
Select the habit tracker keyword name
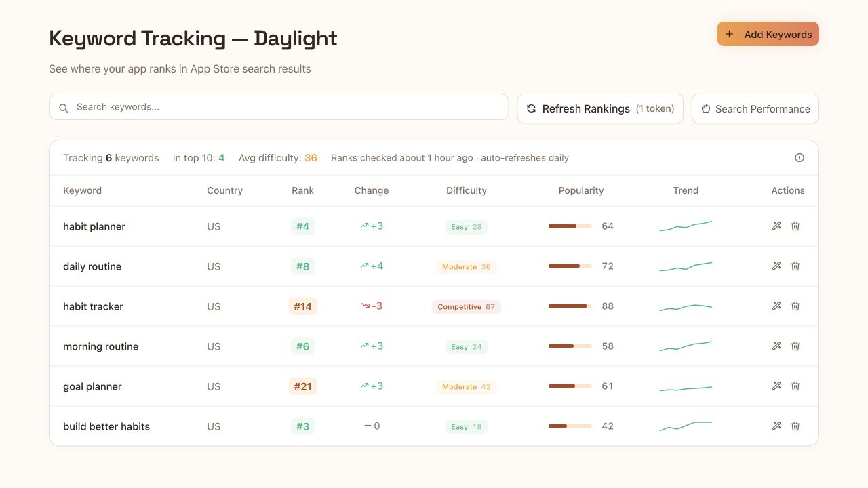point(93,306)
